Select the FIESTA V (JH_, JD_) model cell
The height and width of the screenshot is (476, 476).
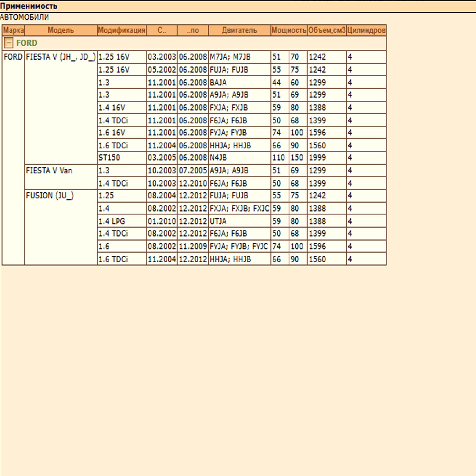point(61,57)
